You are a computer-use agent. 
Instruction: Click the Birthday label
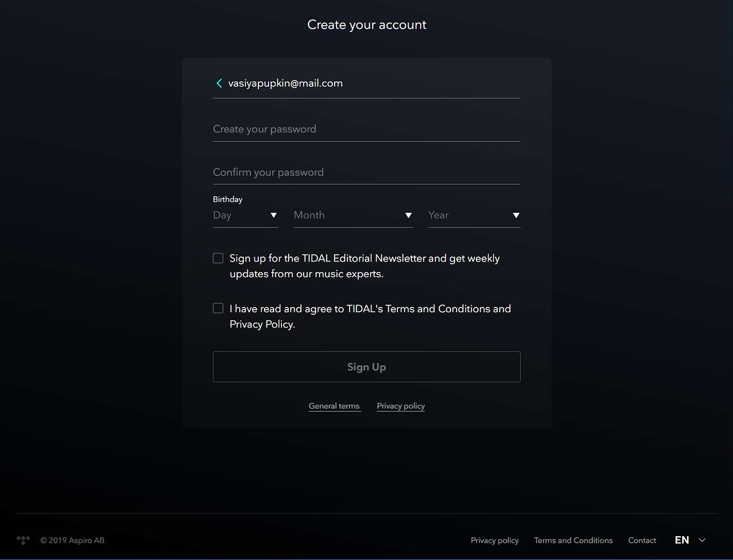pyautogui.click(x=228, y=199)
